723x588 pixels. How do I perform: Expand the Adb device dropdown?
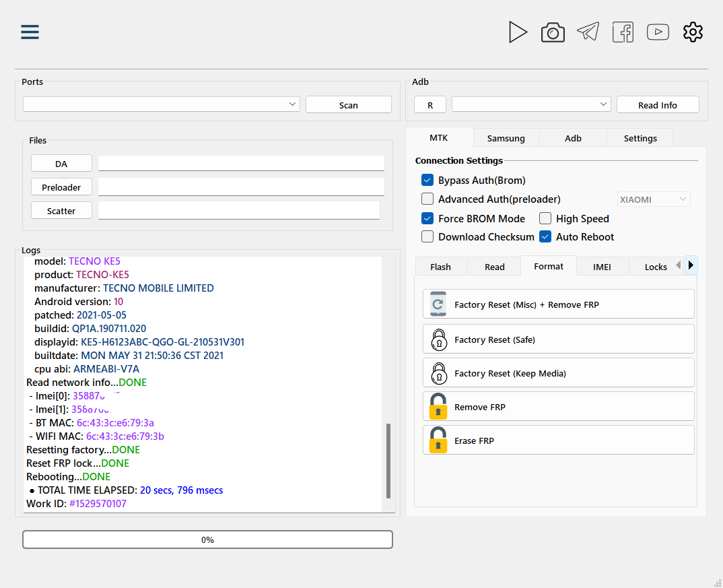pos(531,104)
